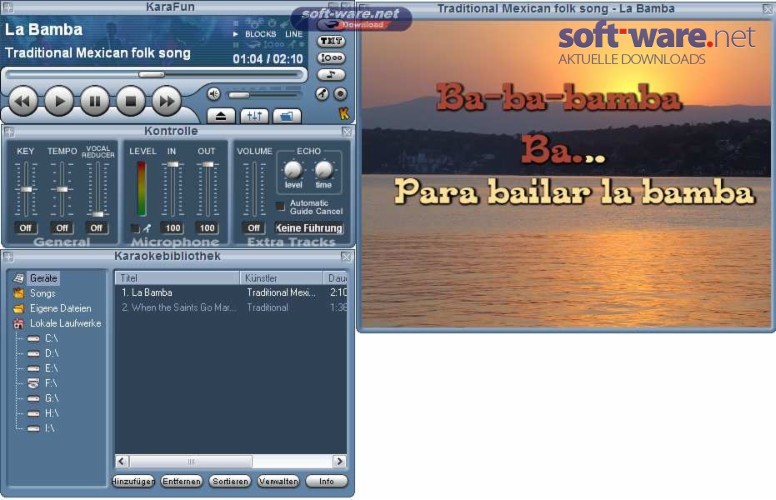Click the Entfernen button
This screenshot has height=500, width=776.
pyautogui.click(x=181, y=481)
